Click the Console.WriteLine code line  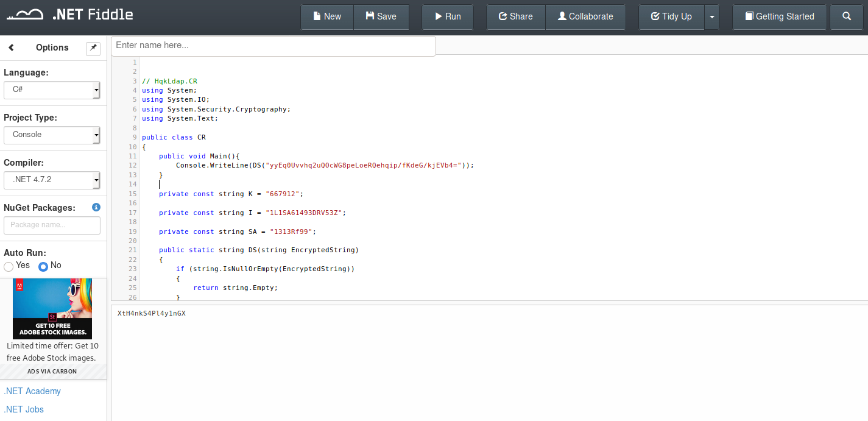325,165
